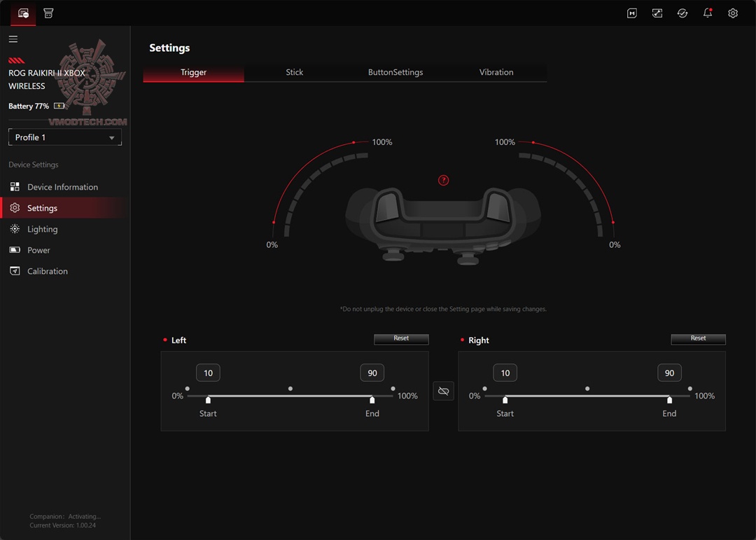This screenshot has height=540, width=756.
Task: Click the Lighting sidebar icon
Action: tap(15, 229)
